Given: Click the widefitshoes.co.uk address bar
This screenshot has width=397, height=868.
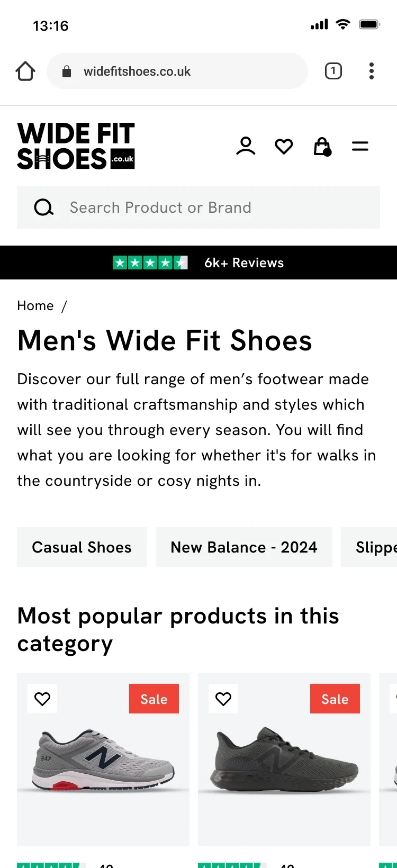Looking at the screenshot, I should tap(177, 71).
